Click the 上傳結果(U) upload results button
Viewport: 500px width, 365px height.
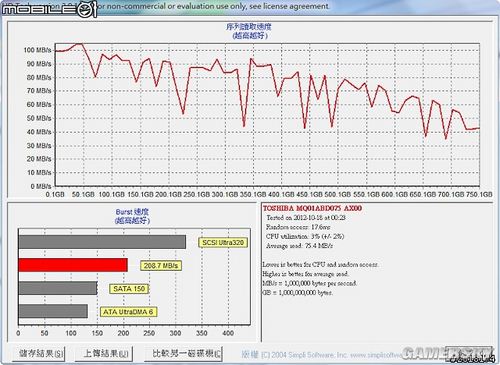pyautogui.click(x=104, y=353)
